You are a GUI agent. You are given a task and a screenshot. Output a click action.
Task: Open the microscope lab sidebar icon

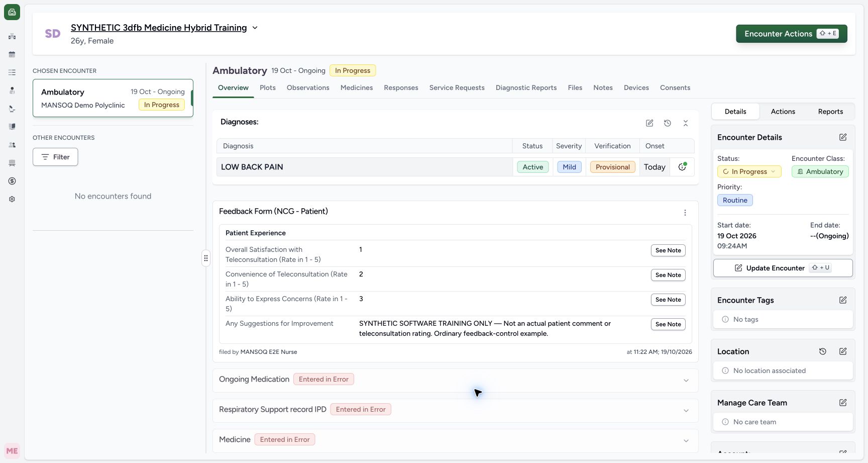point(12,109)
